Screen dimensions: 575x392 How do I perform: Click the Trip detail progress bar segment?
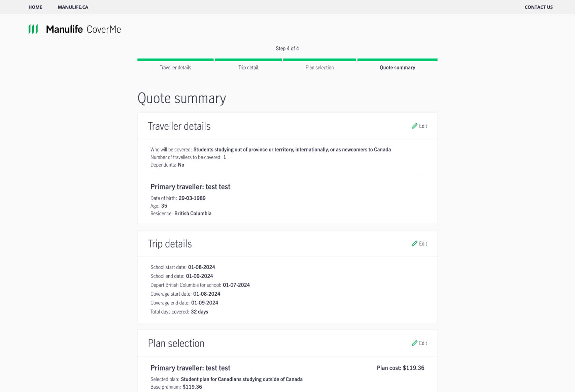248,60
